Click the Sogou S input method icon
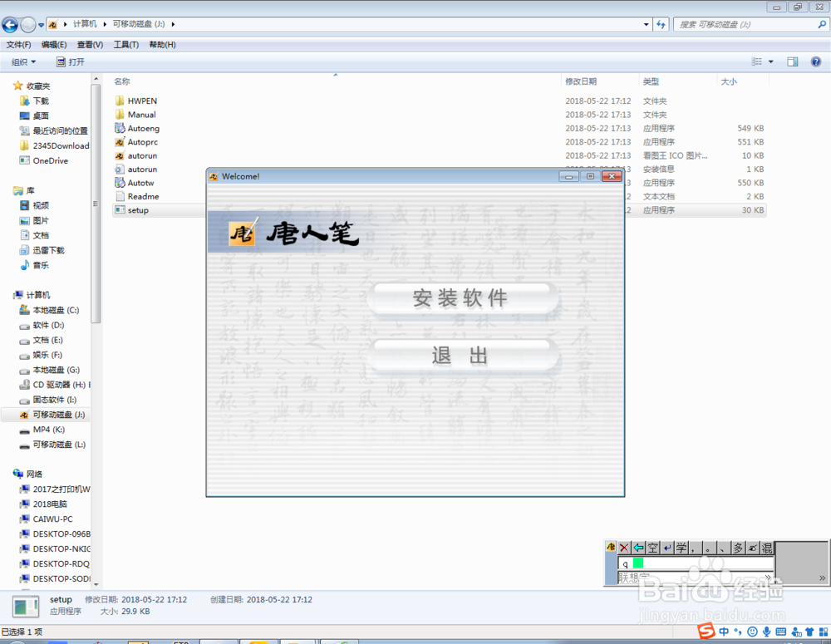 [706, 631]
